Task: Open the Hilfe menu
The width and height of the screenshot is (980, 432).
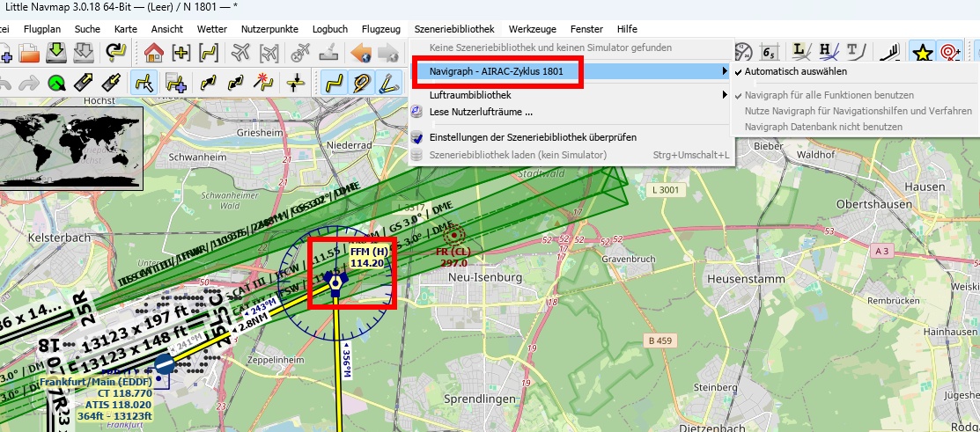Action: click(627, 29)
